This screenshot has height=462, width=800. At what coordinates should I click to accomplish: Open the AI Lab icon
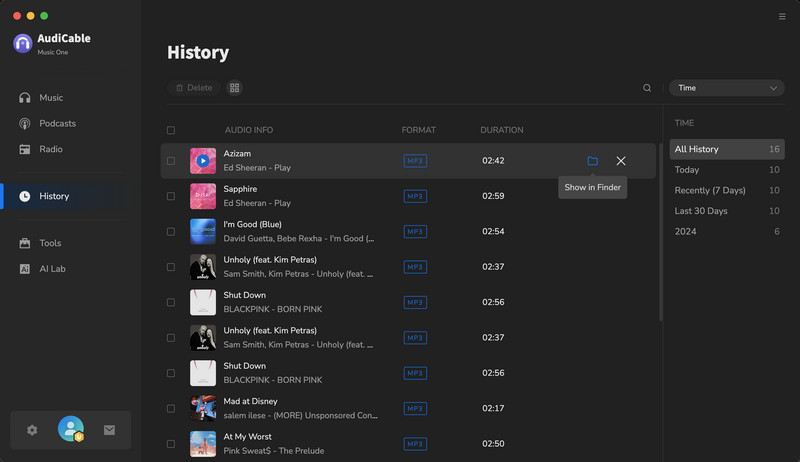(x=24, y=269)
